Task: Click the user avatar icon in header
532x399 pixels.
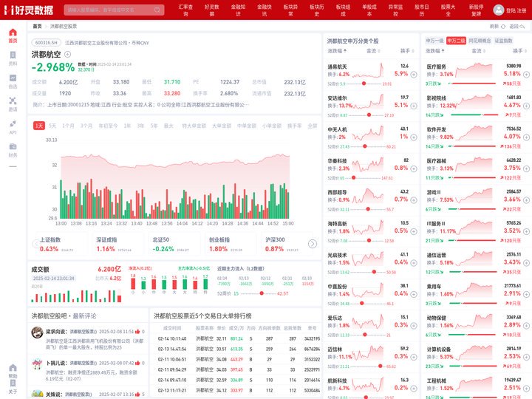Action: pos(498,10)
